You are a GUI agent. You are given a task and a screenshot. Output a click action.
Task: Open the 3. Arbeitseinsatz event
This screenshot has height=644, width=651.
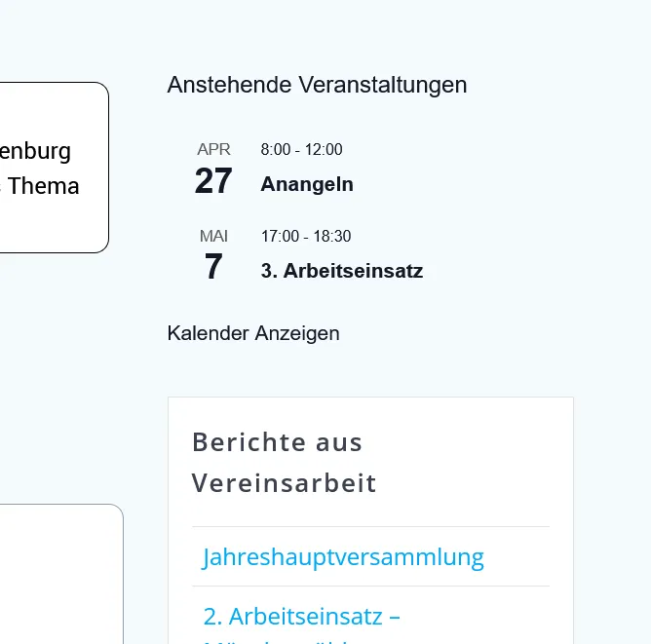342,271
